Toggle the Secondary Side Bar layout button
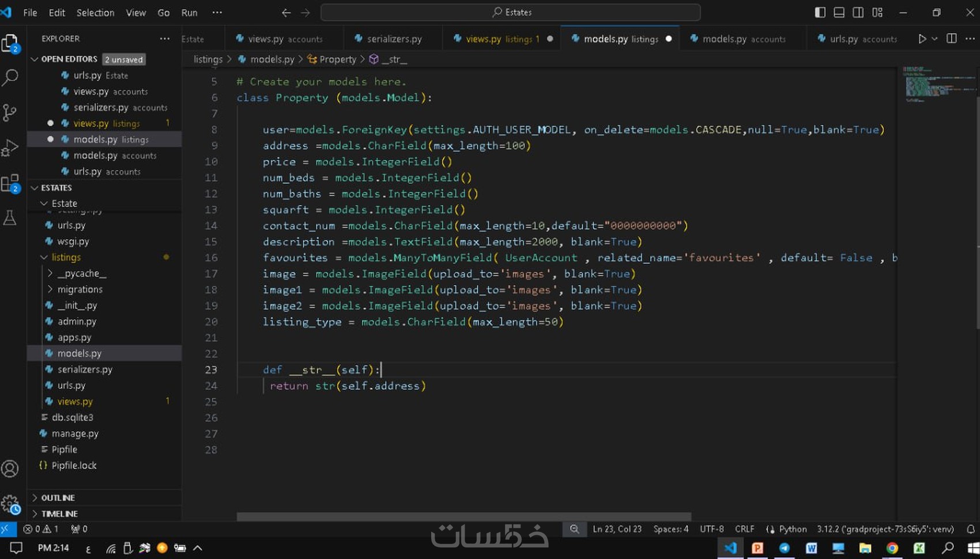This screenshot has width=980, height=559. click(x=858, y=13)
